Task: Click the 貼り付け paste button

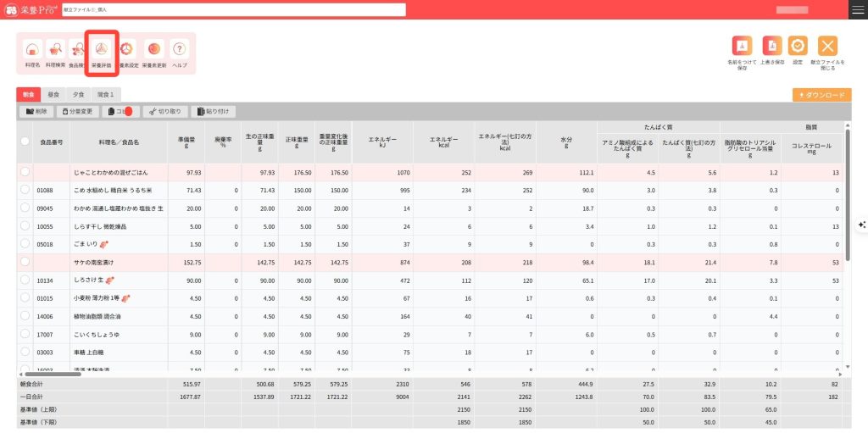Action: [214, 111]
